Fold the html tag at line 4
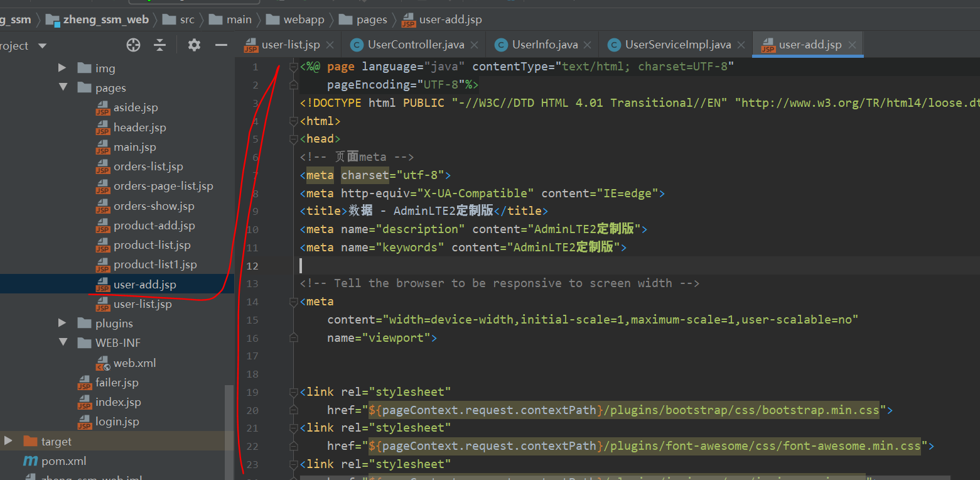 pos(293,121)
